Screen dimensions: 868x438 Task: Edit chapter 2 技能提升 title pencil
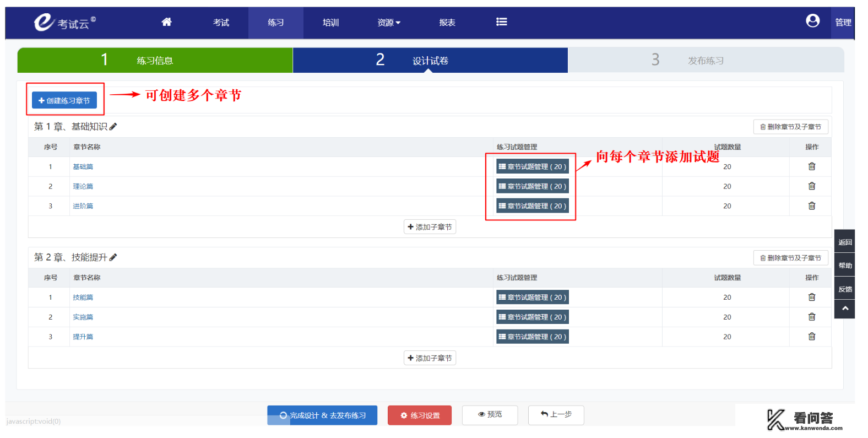pyautogui.click(x=113, y=257)
